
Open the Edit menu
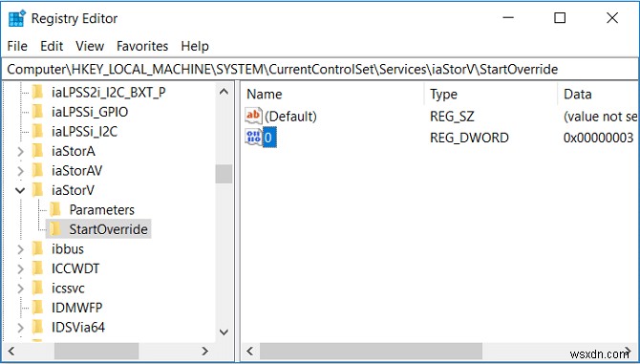(x=52, y=46)
